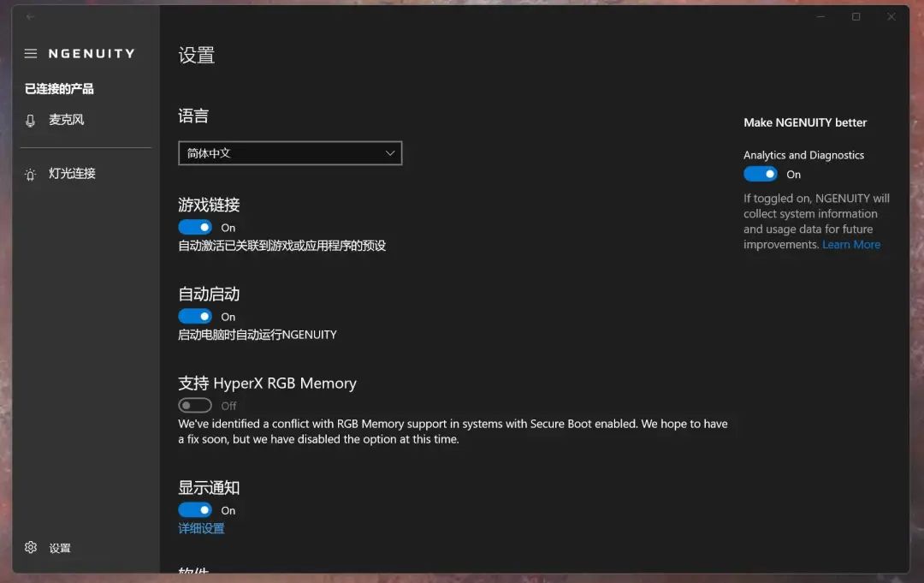The height and width of the screenshot is (583, 924).
Task: Maximize the NGENUITY window
Action: point(856,17)
